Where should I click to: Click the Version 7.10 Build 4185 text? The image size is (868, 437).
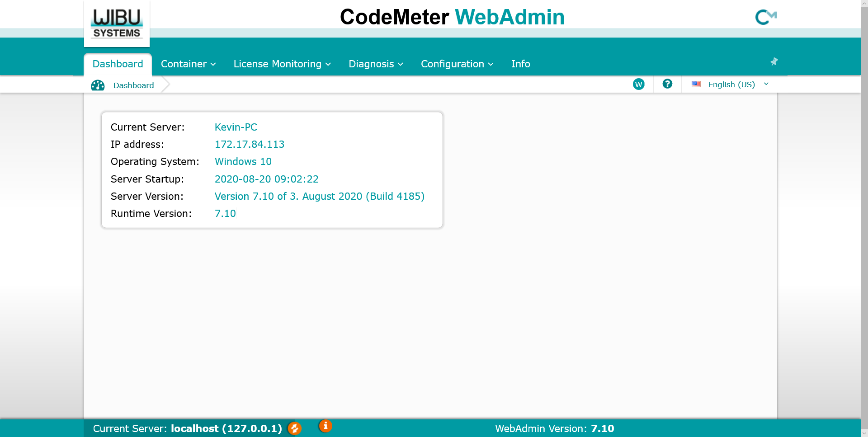click(x=320, y=196)
